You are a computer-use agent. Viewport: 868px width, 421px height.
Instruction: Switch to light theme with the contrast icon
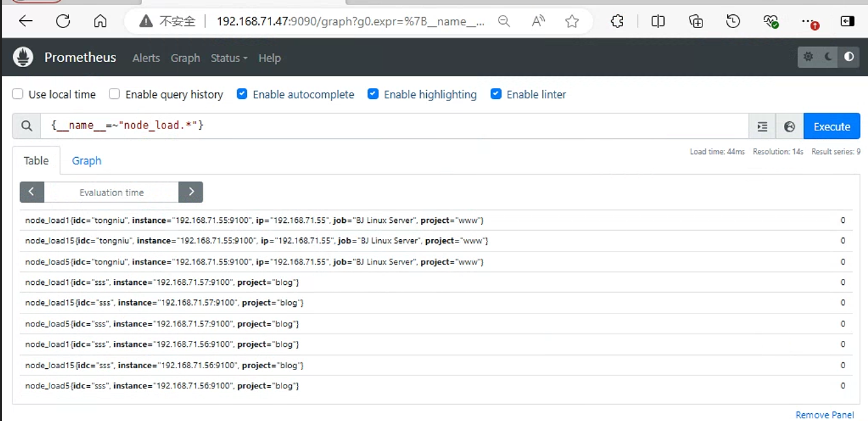[849, 57]
